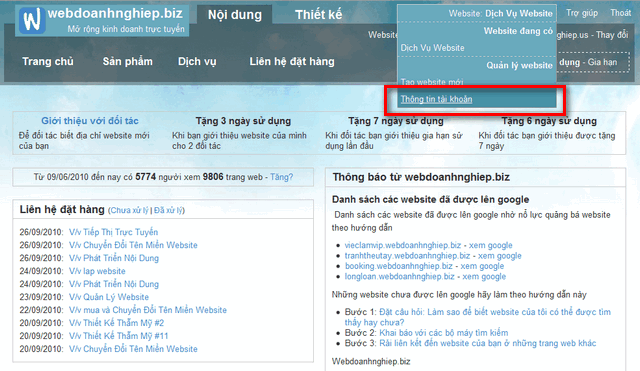Switch to the Nội dung tab
This screenshot has width=640, height=371.
click(x=235, y=15)
